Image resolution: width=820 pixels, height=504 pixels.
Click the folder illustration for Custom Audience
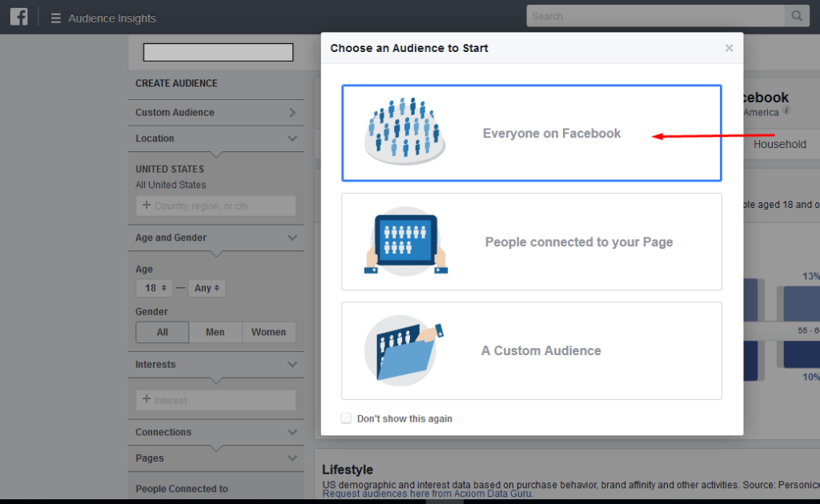pyautogui.click(x=404, y=351)
